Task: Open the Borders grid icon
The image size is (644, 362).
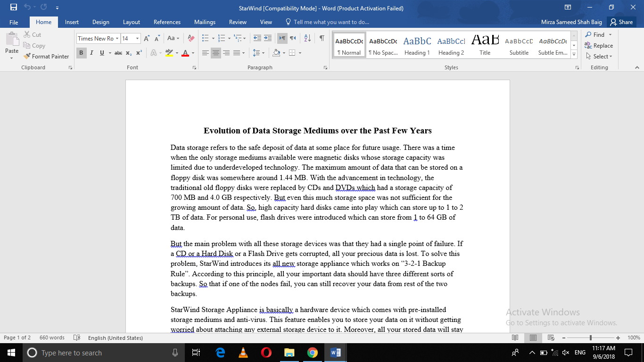Action: 292,53
